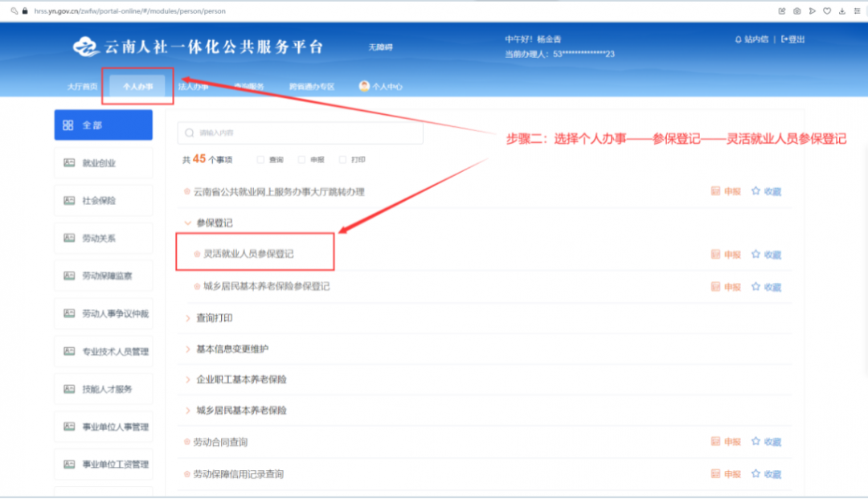Click the 社会保险 sidebar category icon

69,201
